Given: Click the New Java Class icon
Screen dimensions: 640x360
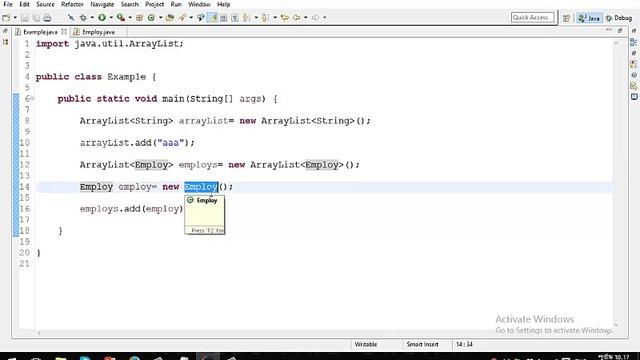Looking at the screenshot, I should click(151, 18).
